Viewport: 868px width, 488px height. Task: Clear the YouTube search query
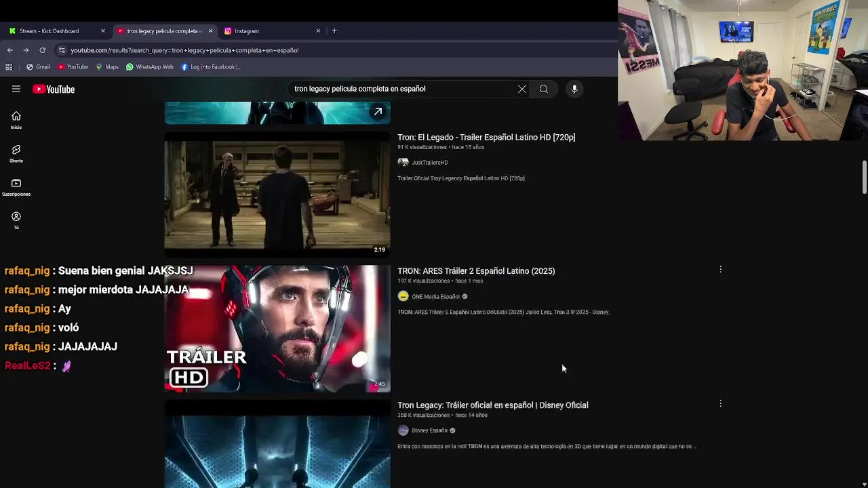(x=522, y=89)
